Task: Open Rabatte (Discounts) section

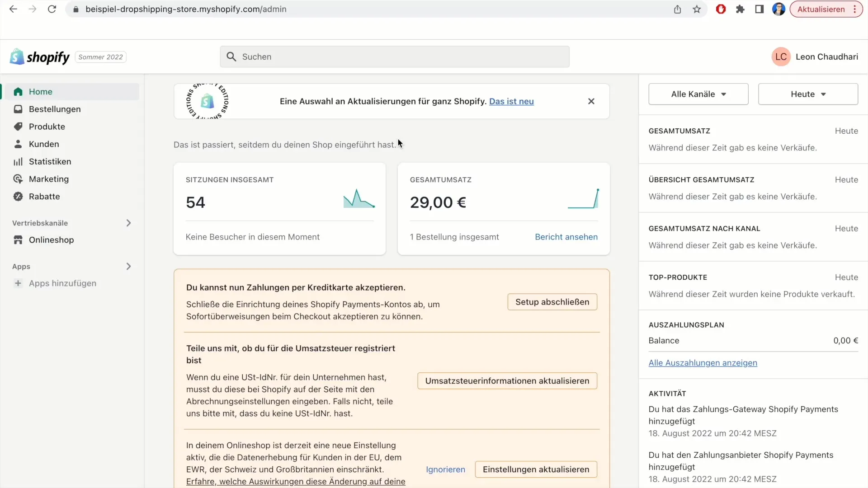Action: (44, 196)
